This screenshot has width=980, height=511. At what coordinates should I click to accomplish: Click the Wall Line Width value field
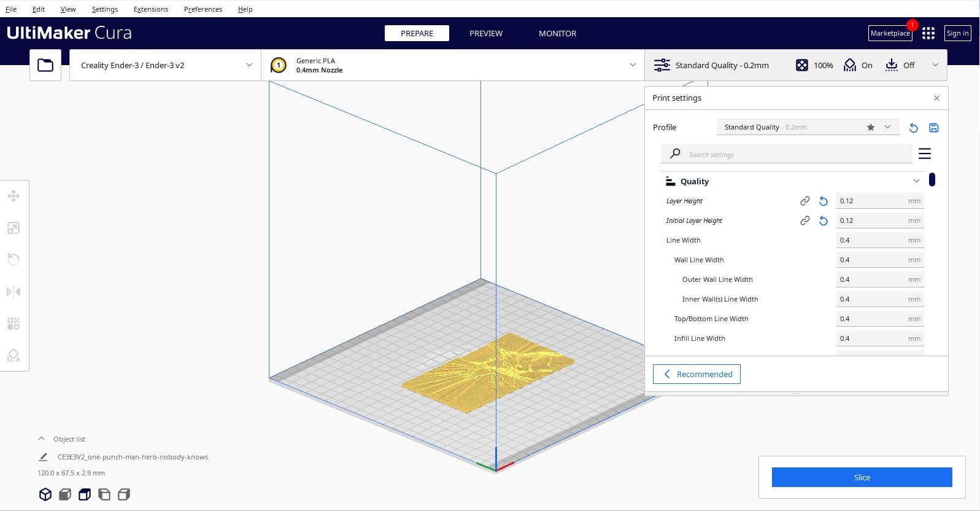(880, 260)
